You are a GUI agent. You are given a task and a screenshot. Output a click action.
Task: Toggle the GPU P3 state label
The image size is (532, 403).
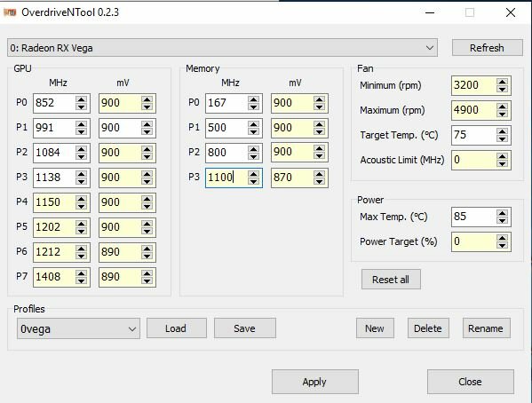pyautogui.click(x=21, y=177)
